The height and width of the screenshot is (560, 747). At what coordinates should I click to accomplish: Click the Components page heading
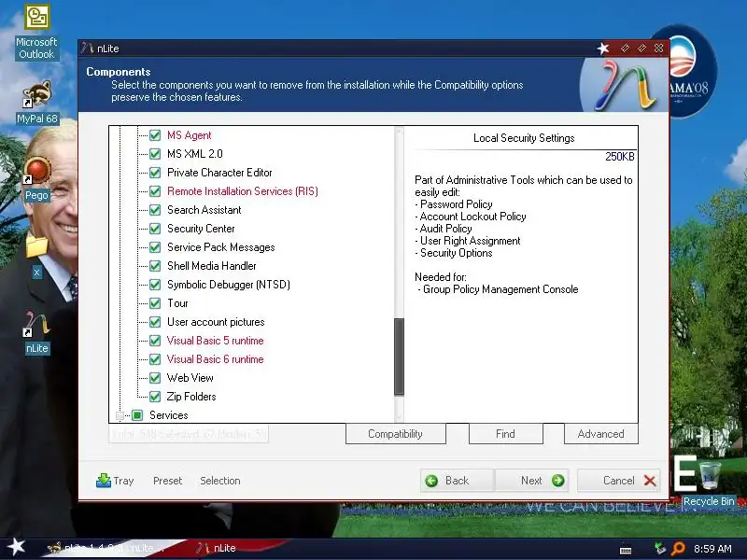click(x=119, y=72)
